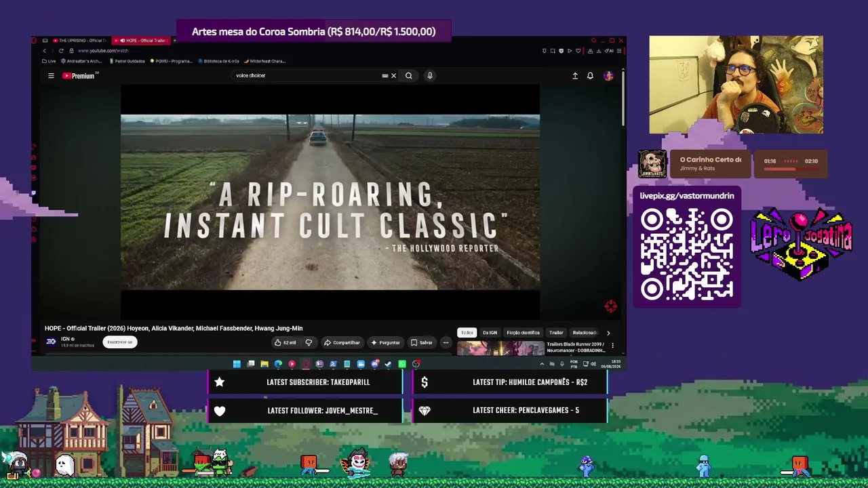This screenshot has height=488, width=868.
Task: Go to YouTube Premium home logo
Action: 80,76
